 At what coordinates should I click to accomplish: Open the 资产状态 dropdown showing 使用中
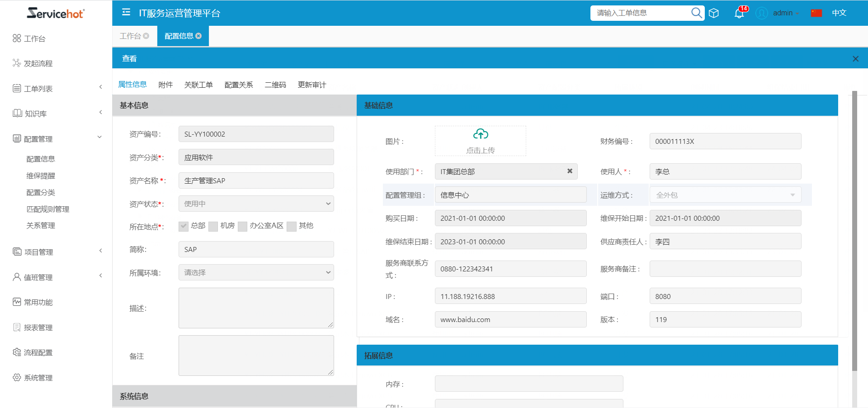328,204
